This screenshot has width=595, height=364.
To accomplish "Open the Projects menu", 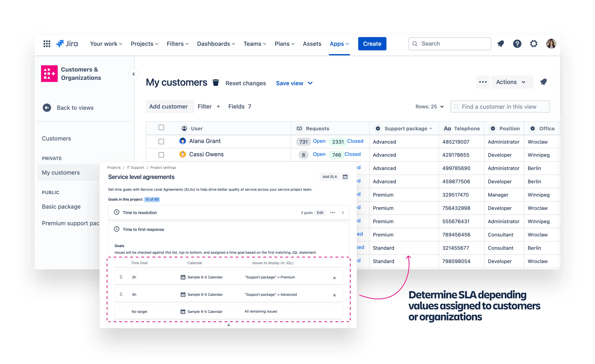I will [144, 44].
